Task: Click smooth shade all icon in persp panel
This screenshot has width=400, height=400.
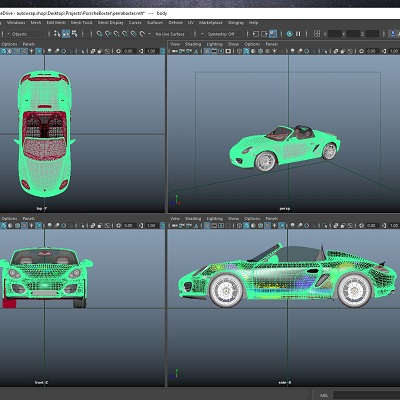Action: (246, 51)
